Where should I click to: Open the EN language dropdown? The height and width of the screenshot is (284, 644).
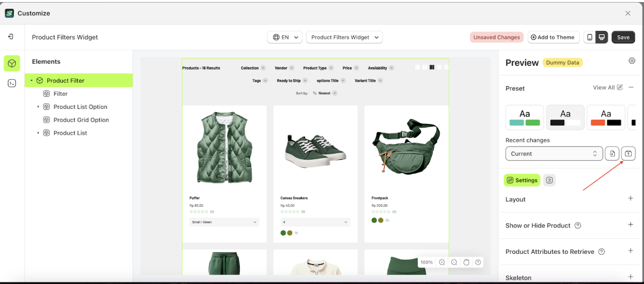pyautogui.click(x=285, y=37)
